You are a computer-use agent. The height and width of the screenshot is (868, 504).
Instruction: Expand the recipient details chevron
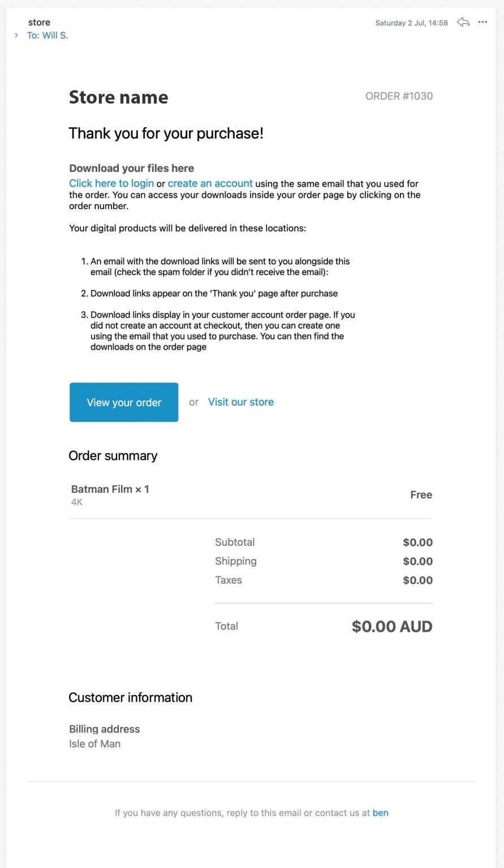(x=16, y=36)
